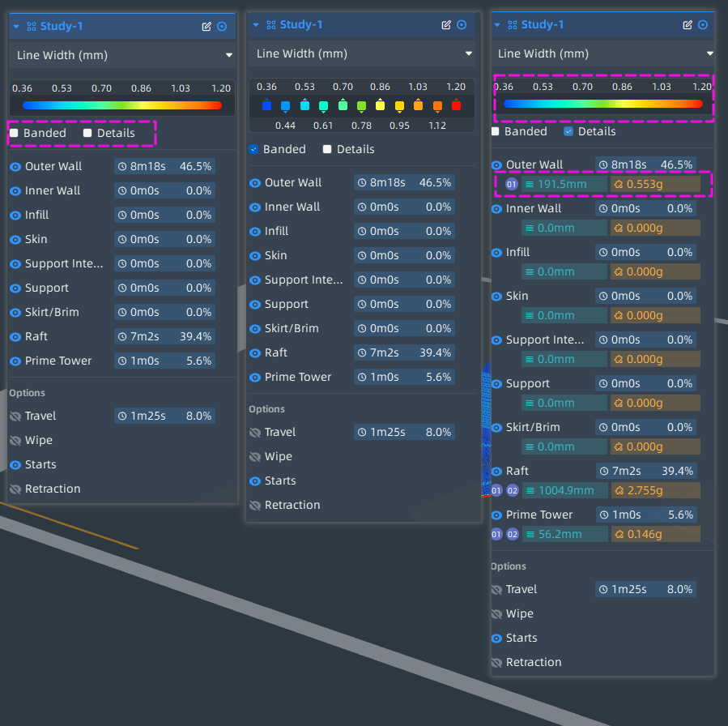The height and width of the screenshot is (726, 728).
Task: Hide Outer Wall in right panel
Action: click(496, 165)
